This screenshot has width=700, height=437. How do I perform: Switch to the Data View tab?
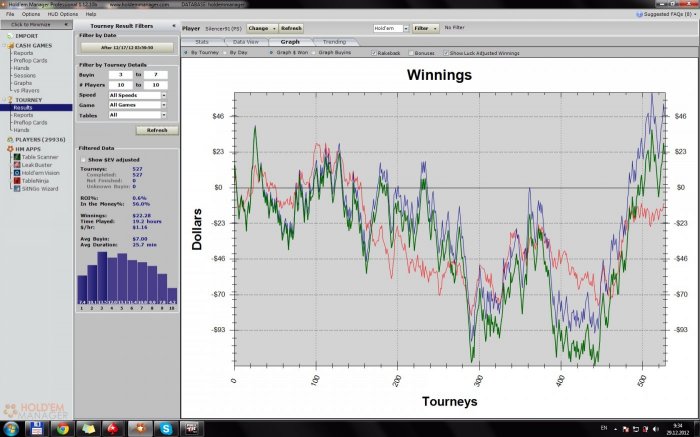pos(244,42)
